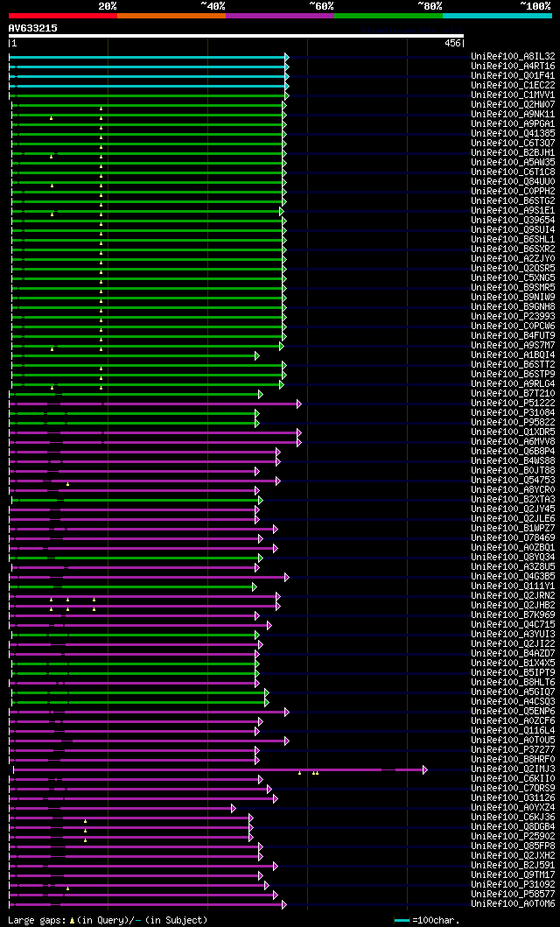Click the UniRef100_B6STP9 label
Viewport: 560px width, 927px height.
513,375
